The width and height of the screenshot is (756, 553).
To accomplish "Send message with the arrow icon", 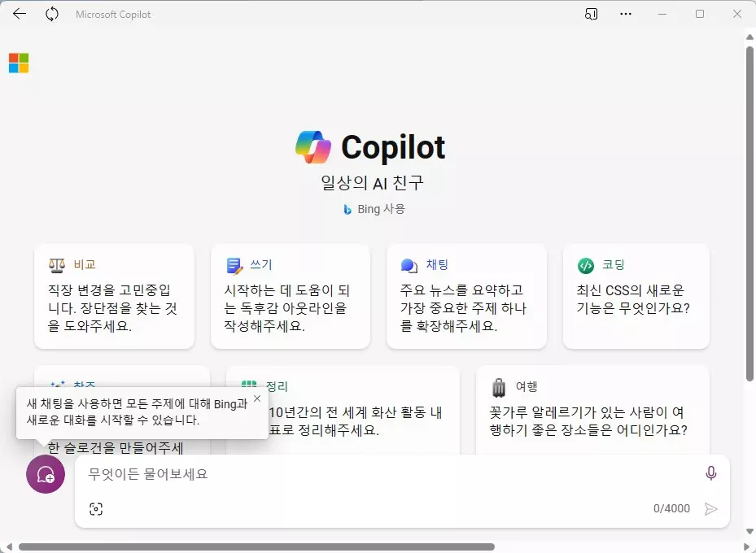I will pyautogui.click(x=710, y=509).
